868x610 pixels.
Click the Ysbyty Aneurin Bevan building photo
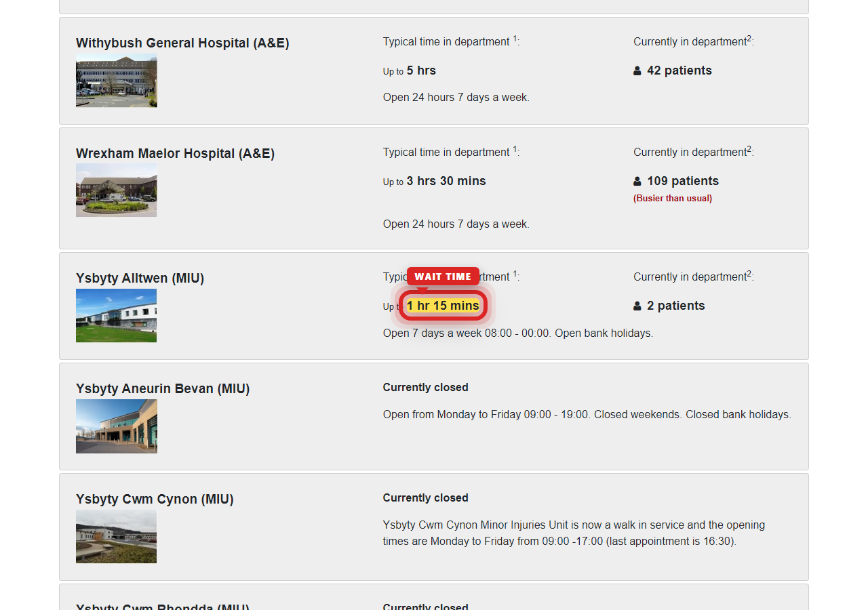[116, 426]
